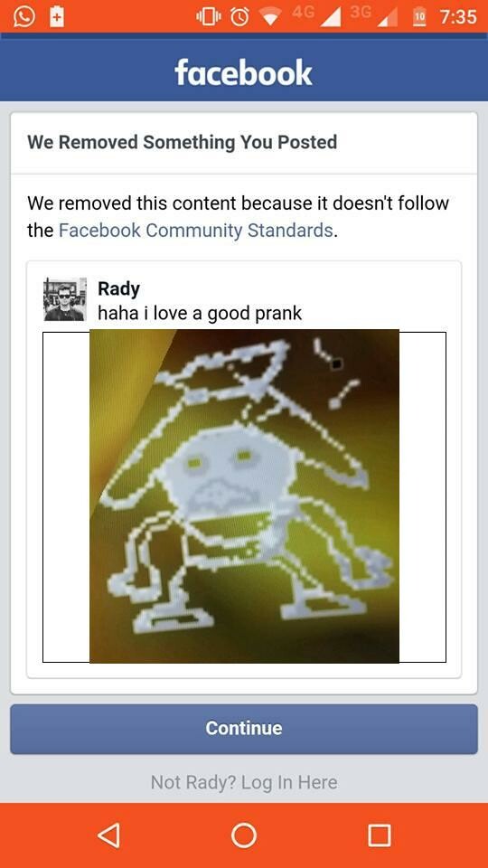Open recent apps with the square button
The image size is (488, 868).
tap(379, 835)
